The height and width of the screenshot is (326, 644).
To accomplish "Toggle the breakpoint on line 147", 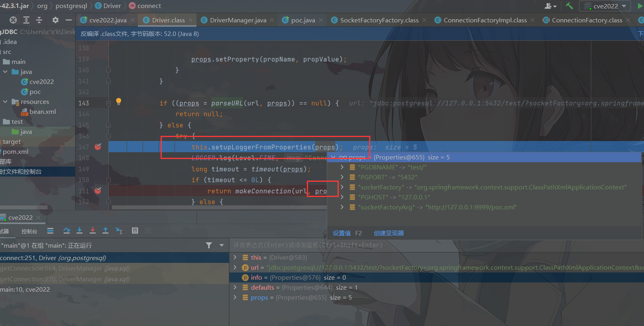I will [x=98, y=147].
